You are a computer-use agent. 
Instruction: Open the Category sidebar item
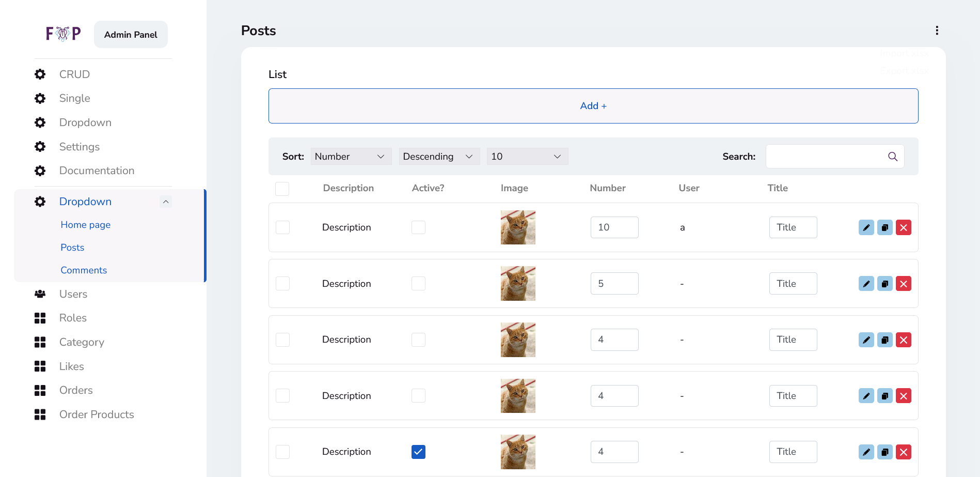pyautogui.click(x=82, y=342)
